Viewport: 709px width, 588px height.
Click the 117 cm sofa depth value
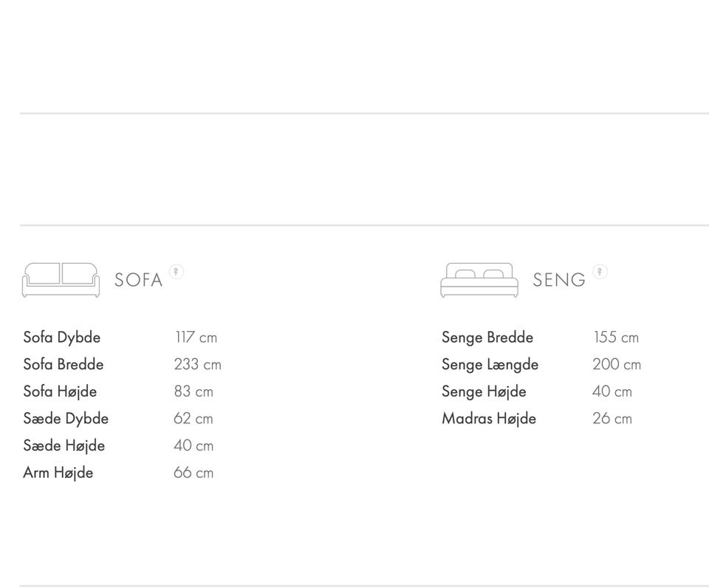[x=196, y=338]
